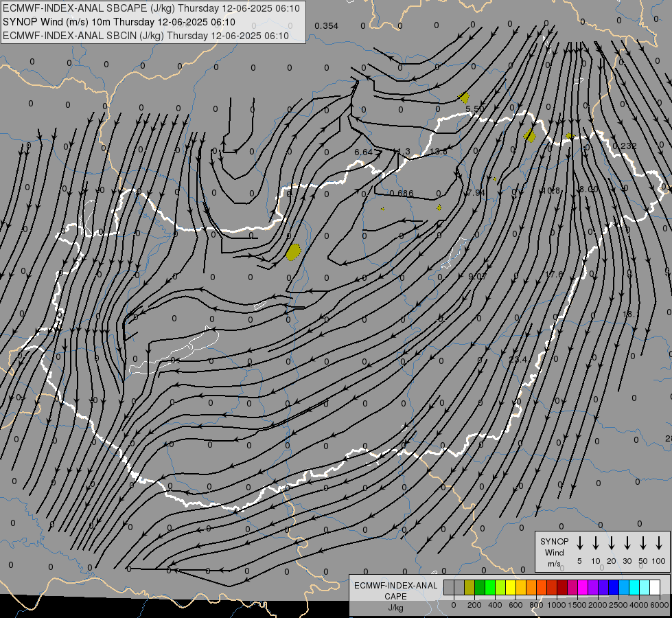The height and width of the screenshot is (618, 672).
Task: Click the 10 m/s wind arrow in legend
Action: 595,543
